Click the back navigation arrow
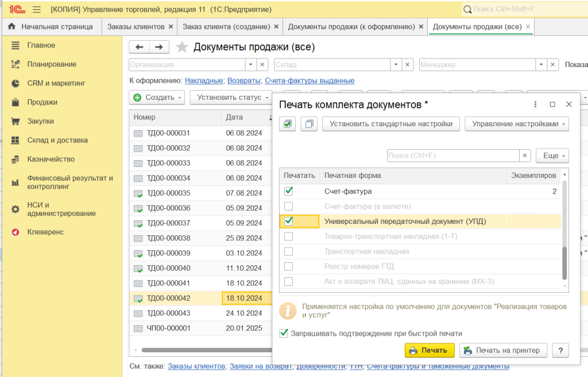Image resolution: width=588 pixels, height=377 pixels. coord(139,47)
